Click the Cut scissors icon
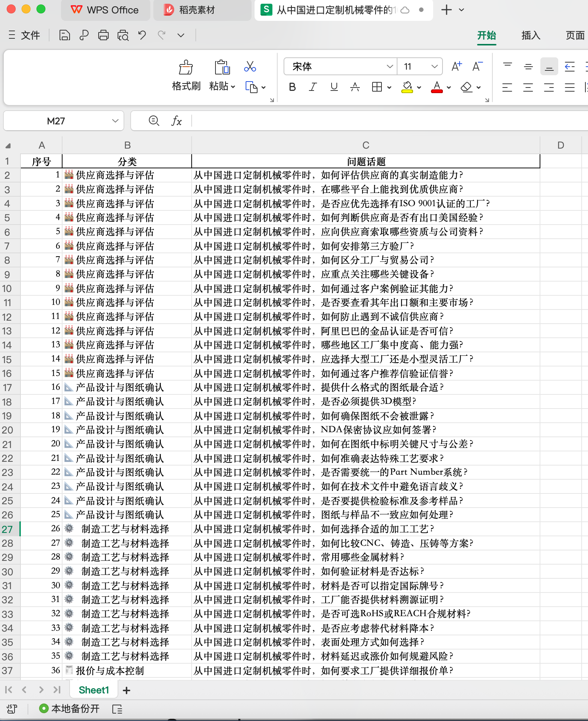The height and width of the screenshot is (721, 588). point(250,67)
